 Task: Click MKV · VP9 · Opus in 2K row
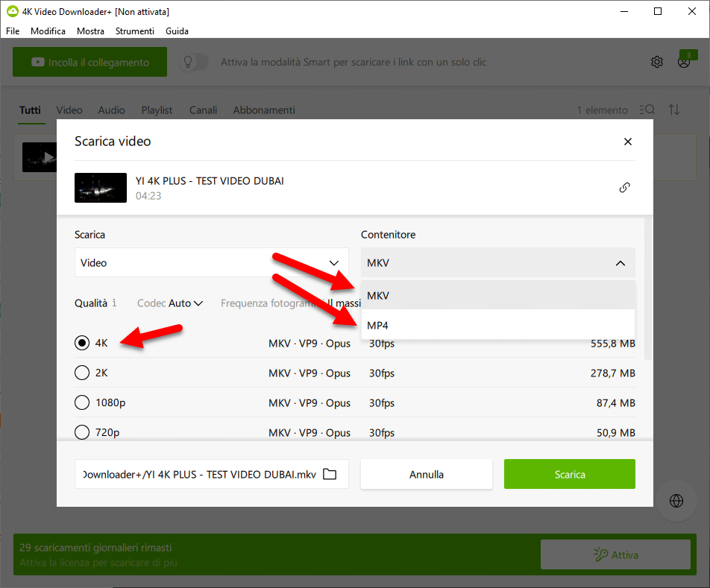click(x=310, y=373)
